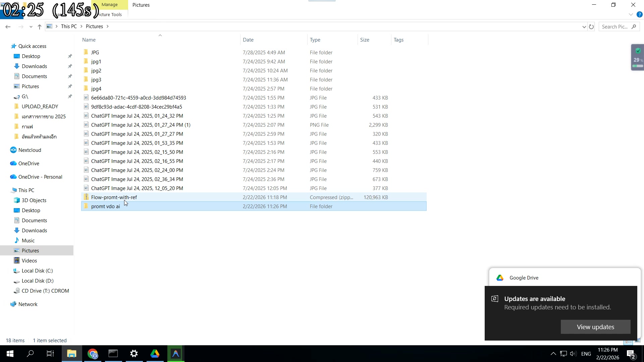Click Pictures in the address breadcrumb
The height and width of the screenshot is (362, 644).
tap(94, 26)
